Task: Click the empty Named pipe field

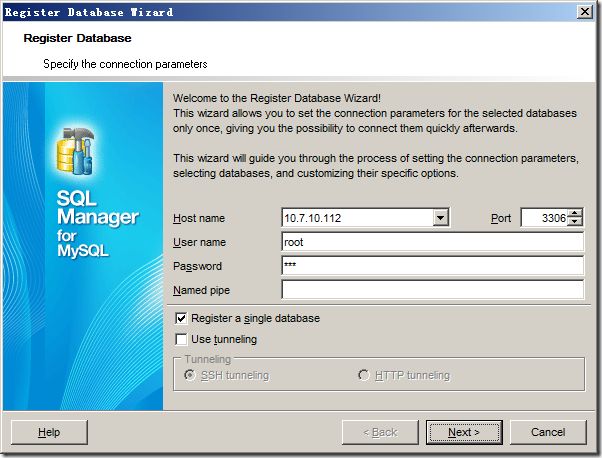Action: [432, 290]
